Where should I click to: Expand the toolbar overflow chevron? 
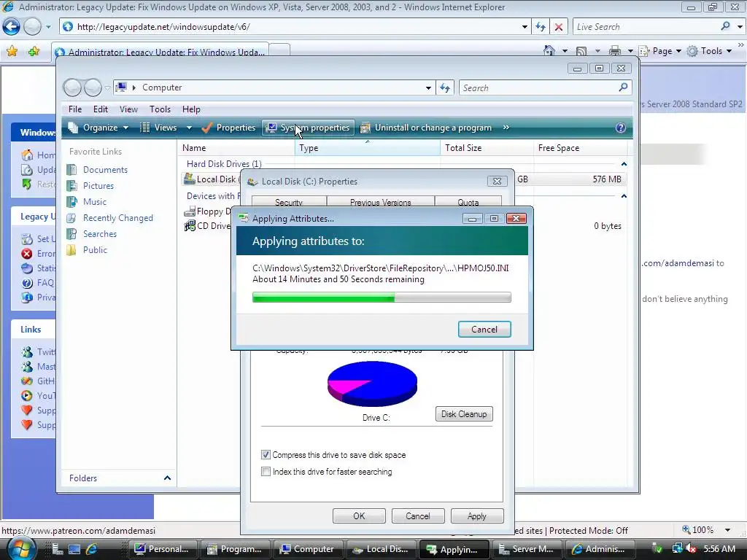(506, 128)
